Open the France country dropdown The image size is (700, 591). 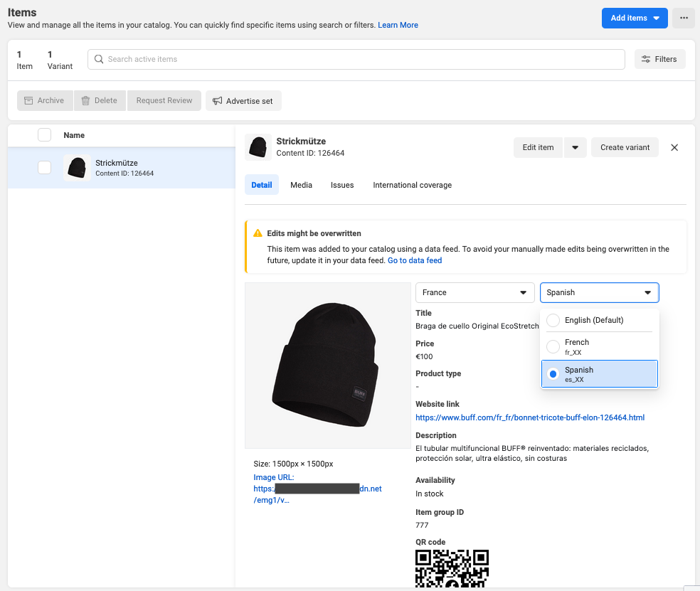pos(475,292)
